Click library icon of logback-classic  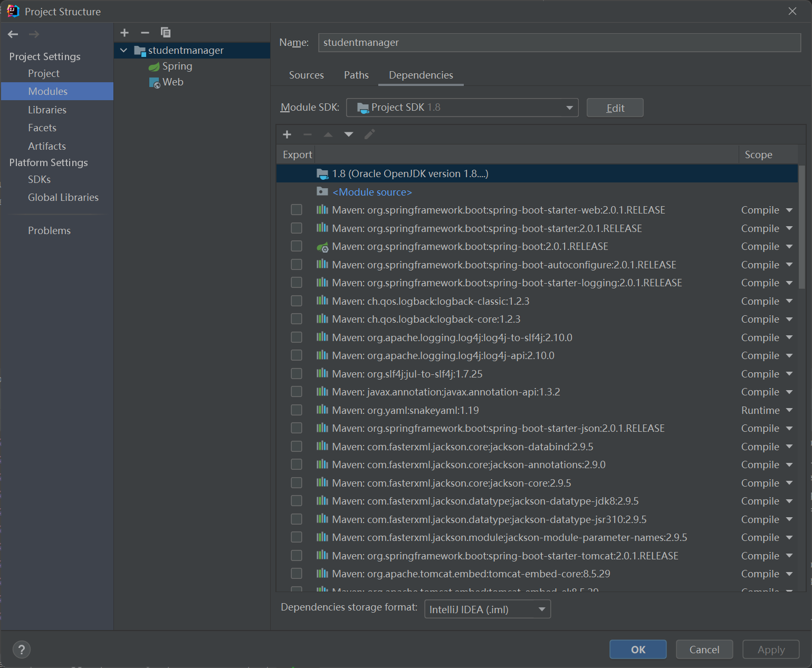(322, 301)
